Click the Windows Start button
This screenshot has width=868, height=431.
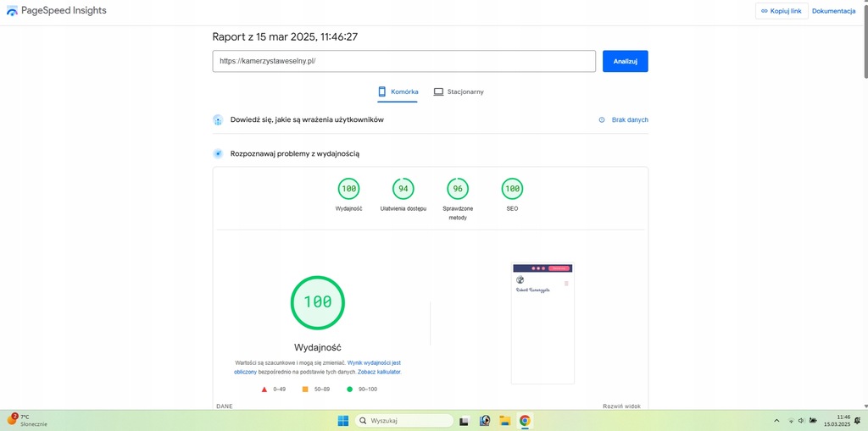coord(343,420)
